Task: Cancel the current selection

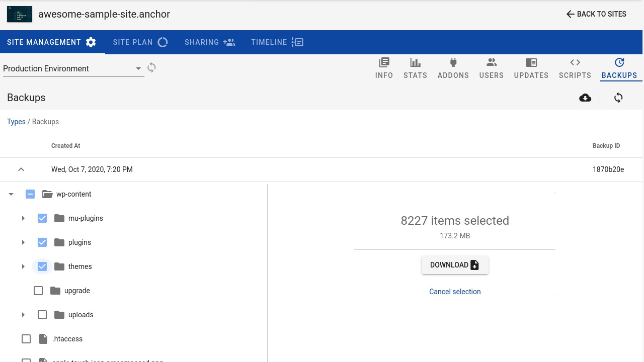Action: pyautogui.click(x=455, y=292)
